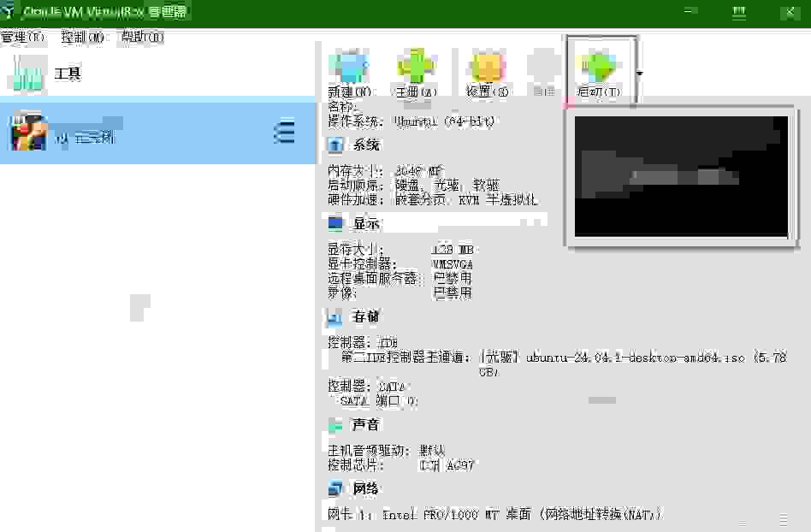The height and width of the screenshot is (532, 811).
Task: Open the list menu icon on the selected VM
Action: (284, 133)
